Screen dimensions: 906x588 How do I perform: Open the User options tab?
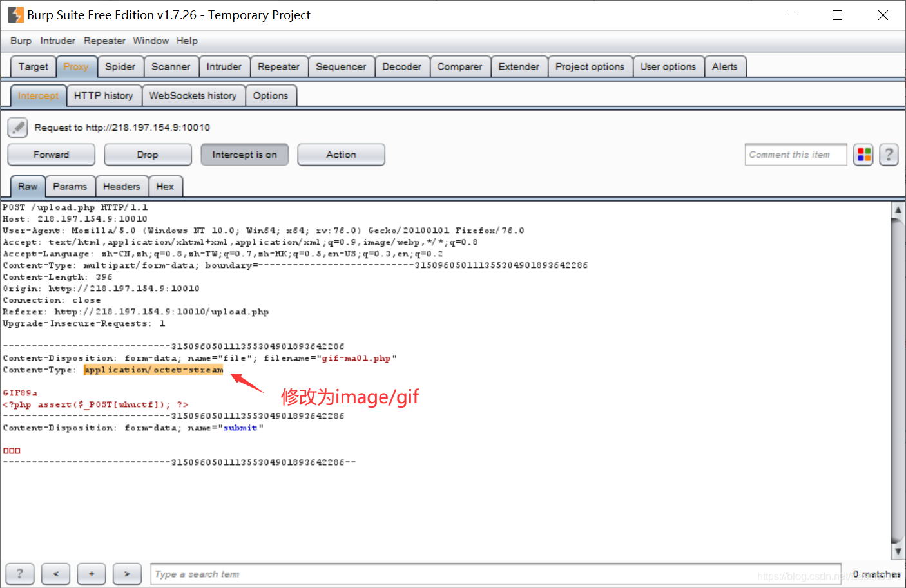coord(668,66)
